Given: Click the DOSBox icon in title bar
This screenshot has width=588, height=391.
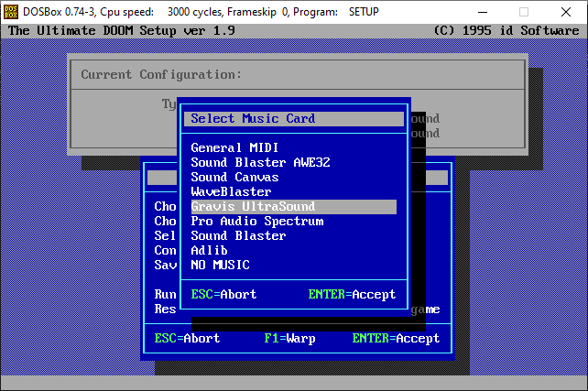Looking at the screenshot, I should click(x=10, y=12).
